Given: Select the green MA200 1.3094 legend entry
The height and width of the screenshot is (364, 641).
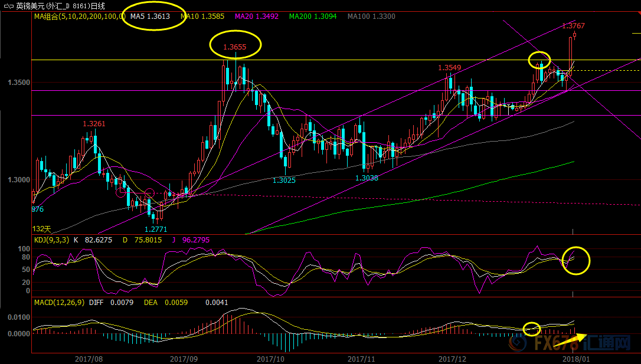Looking at the screenshot, I should click(x=313, y=16).
